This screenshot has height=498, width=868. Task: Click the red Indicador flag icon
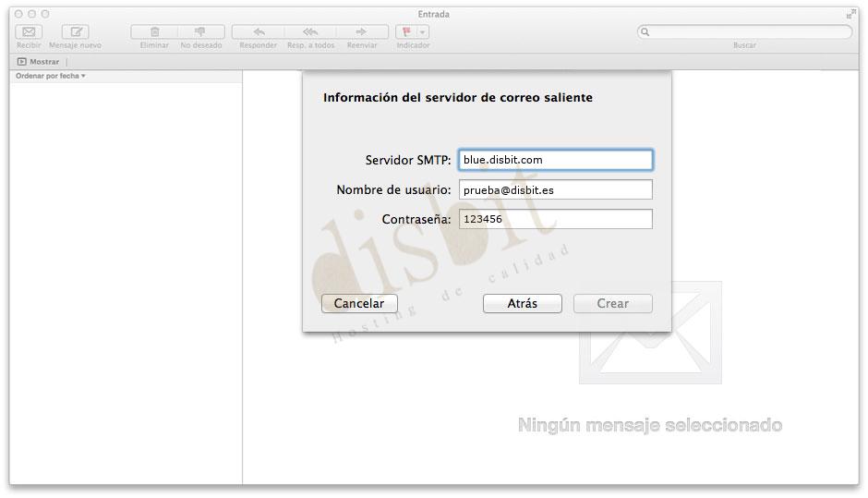point(406,31)
